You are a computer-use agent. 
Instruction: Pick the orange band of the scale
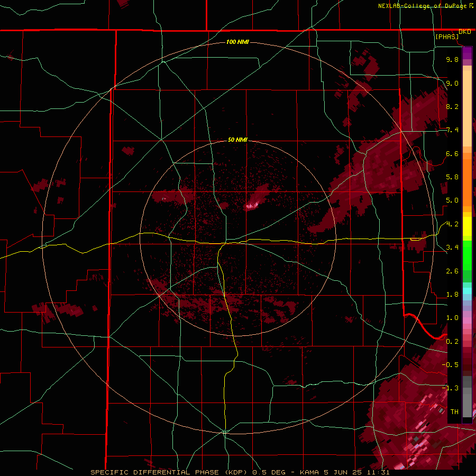[x=467, y=182]
